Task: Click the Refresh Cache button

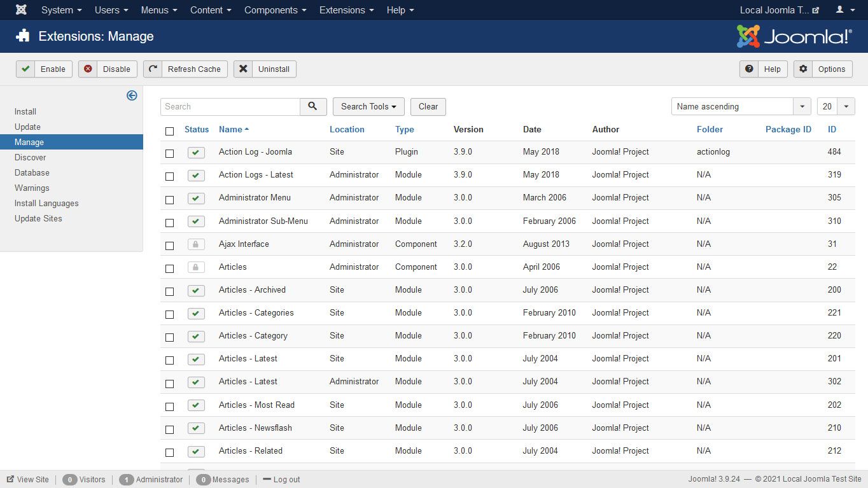Action: tap(185, 69)
